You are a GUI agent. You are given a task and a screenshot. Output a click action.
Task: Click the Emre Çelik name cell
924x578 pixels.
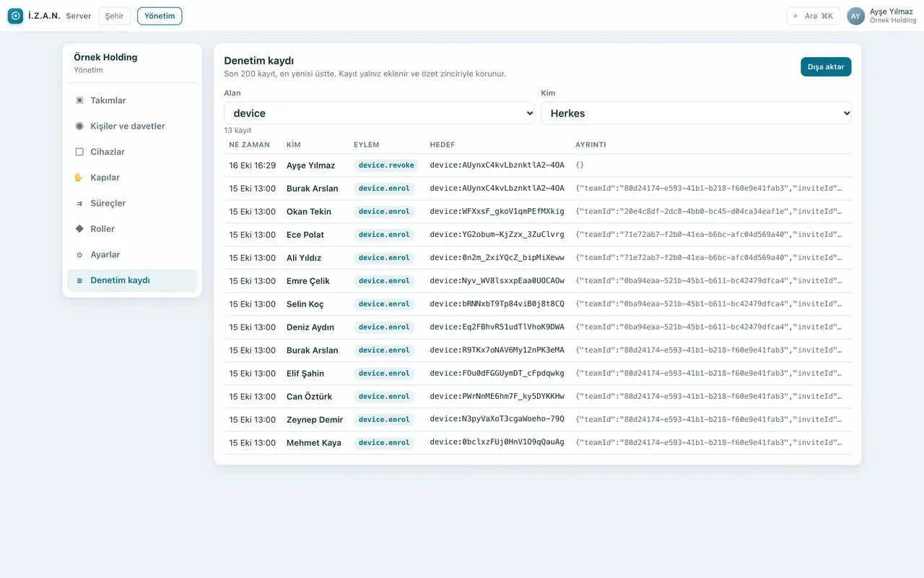click(307, 281)
